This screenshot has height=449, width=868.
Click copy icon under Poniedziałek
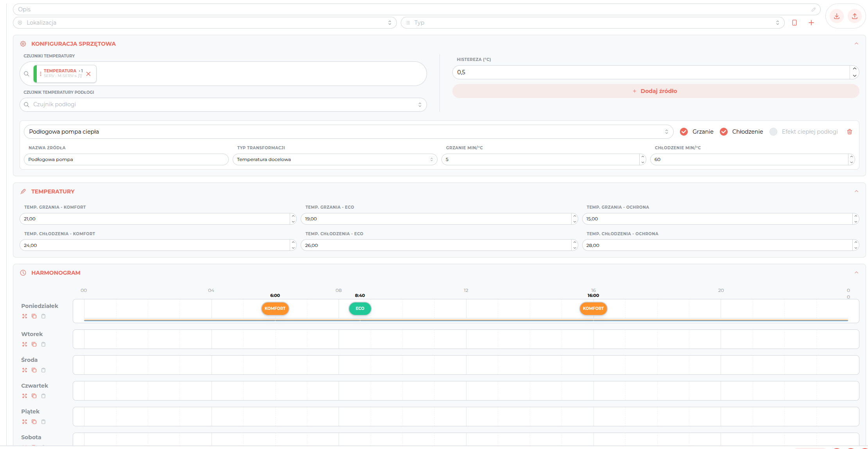34,316
